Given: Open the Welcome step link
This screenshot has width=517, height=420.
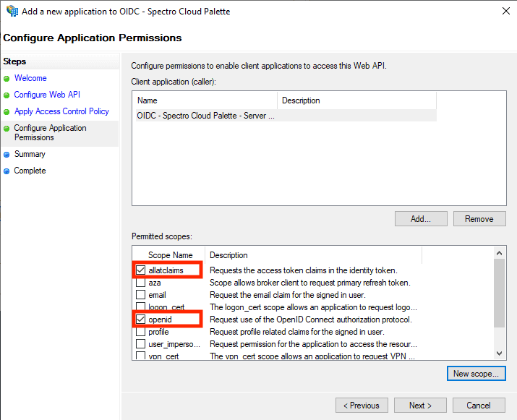Looking at the screenshot, I should click(x=30, y=78).
